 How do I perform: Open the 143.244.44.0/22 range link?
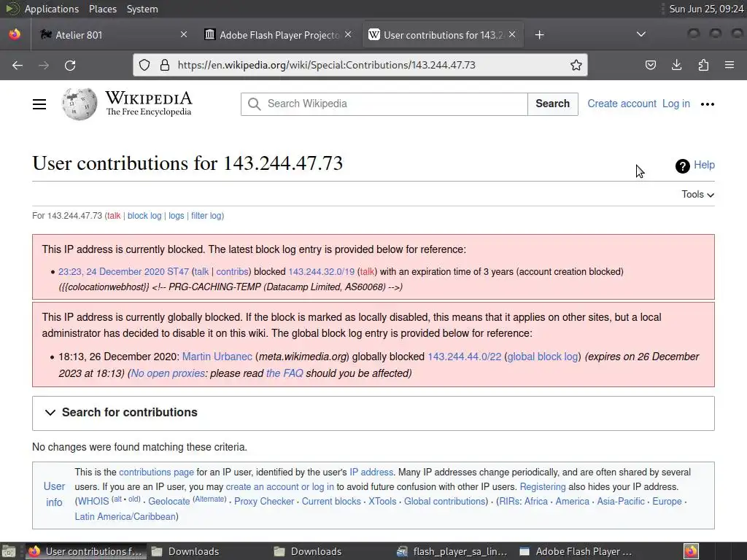[465, 357]
